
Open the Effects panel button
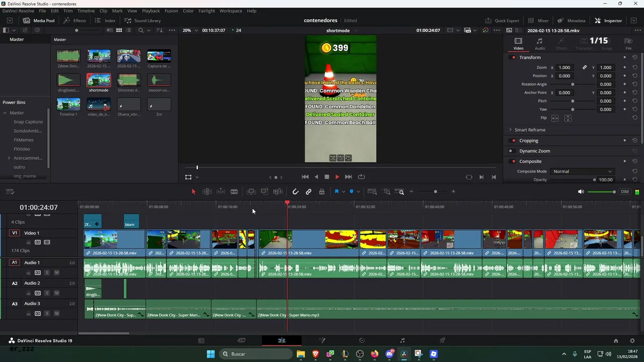tap(74, 21)
